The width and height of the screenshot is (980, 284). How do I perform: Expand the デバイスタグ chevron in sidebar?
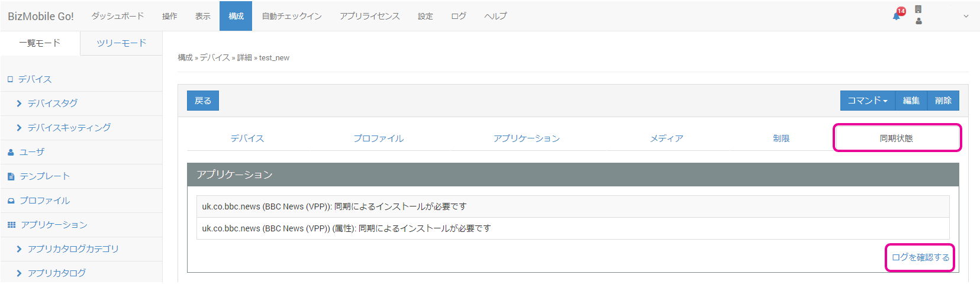coord(19,104)
